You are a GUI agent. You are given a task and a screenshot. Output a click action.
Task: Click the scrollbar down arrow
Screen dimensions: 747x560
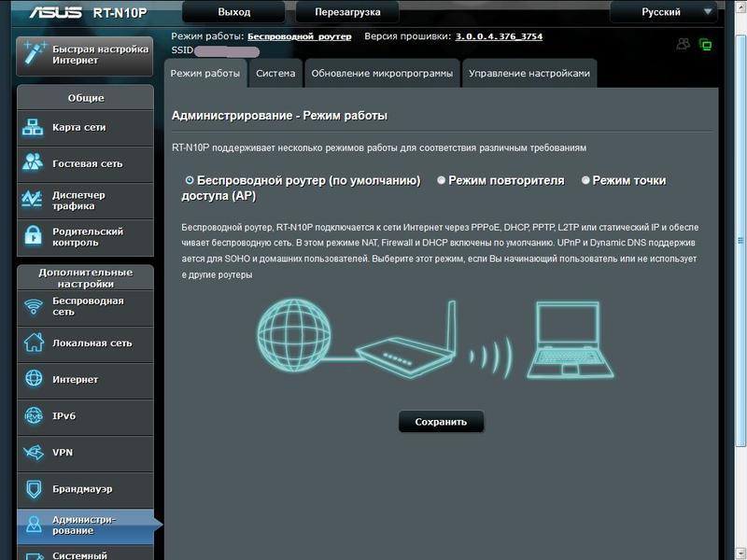click(740, 553)
